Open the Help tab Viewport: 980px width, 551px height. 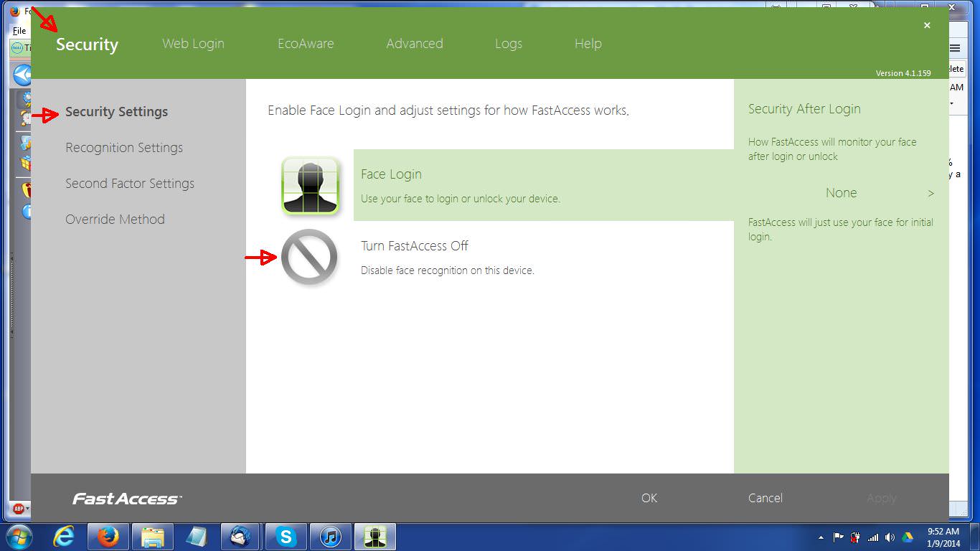588,44
